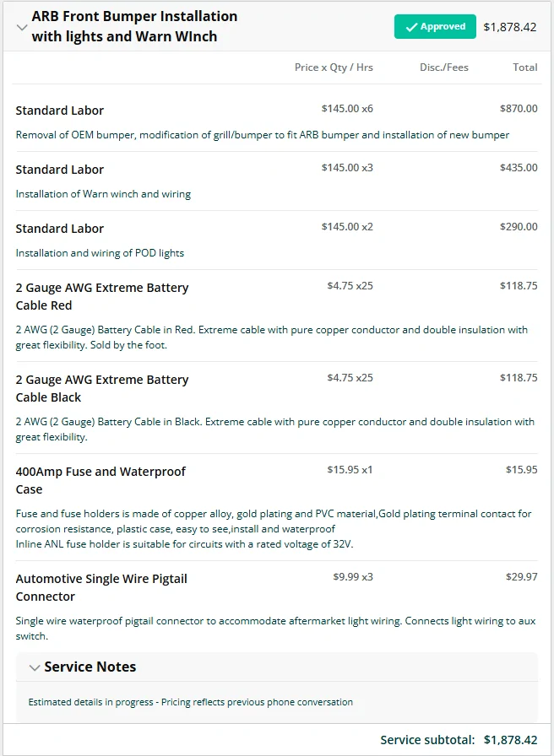The height and width of the screenshot is (756, 554).
Task: Select the Price x Qty / Hrs column header
Action: tap(334, 67)
